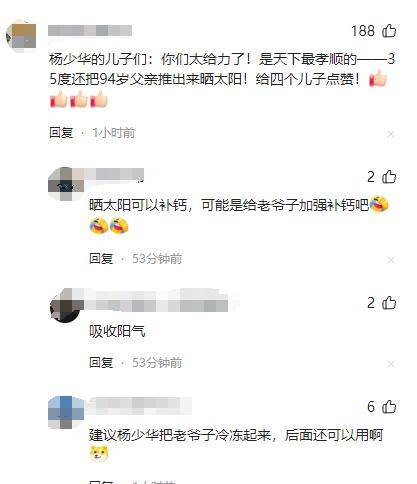Like the top comment with 188 likes
Viewport: 417px width, 484px height.
click(x=389, y=31)
